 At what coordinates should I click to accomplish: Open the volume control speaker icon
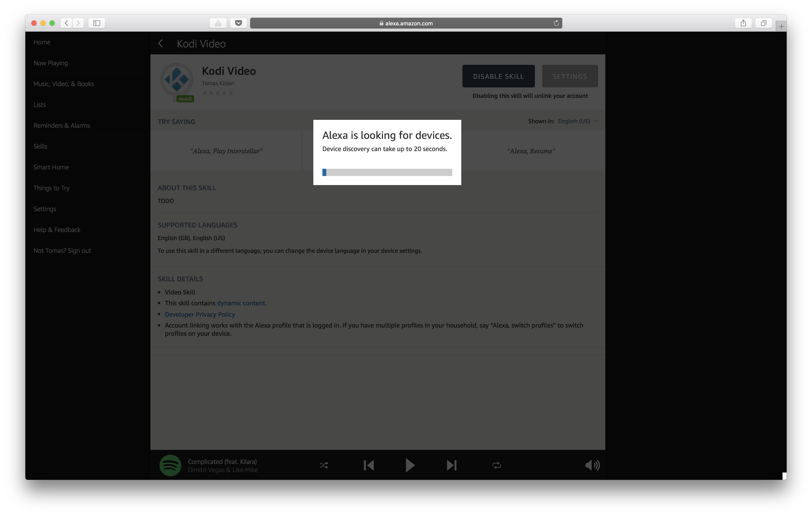(x=592, y=465)
